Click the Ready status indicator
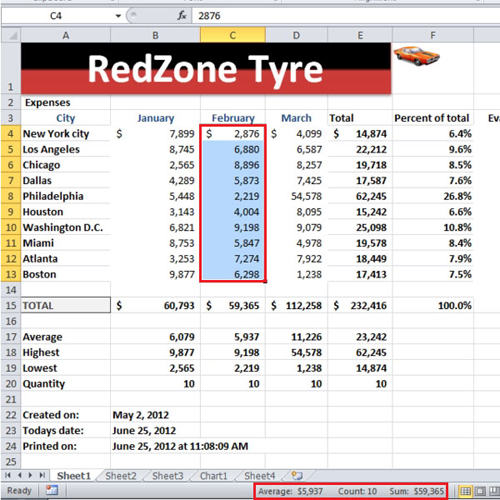 click(19, 491)
